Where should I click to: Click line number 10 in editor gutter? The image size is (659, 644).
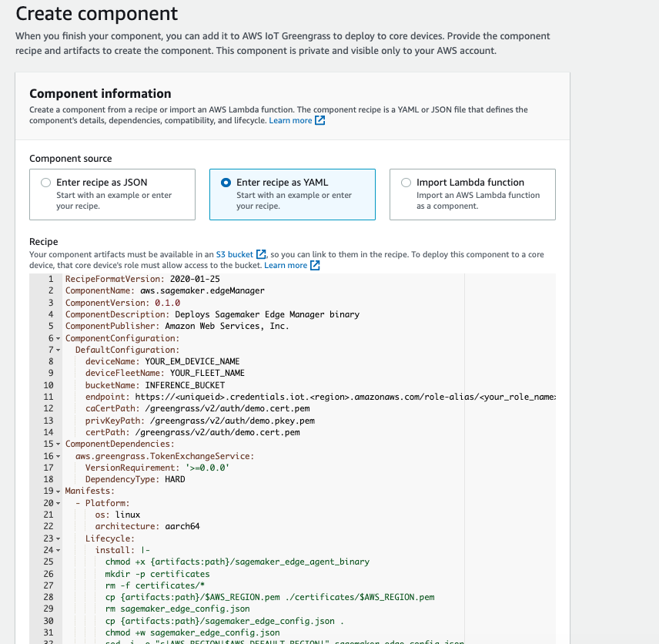coord(49,385)
